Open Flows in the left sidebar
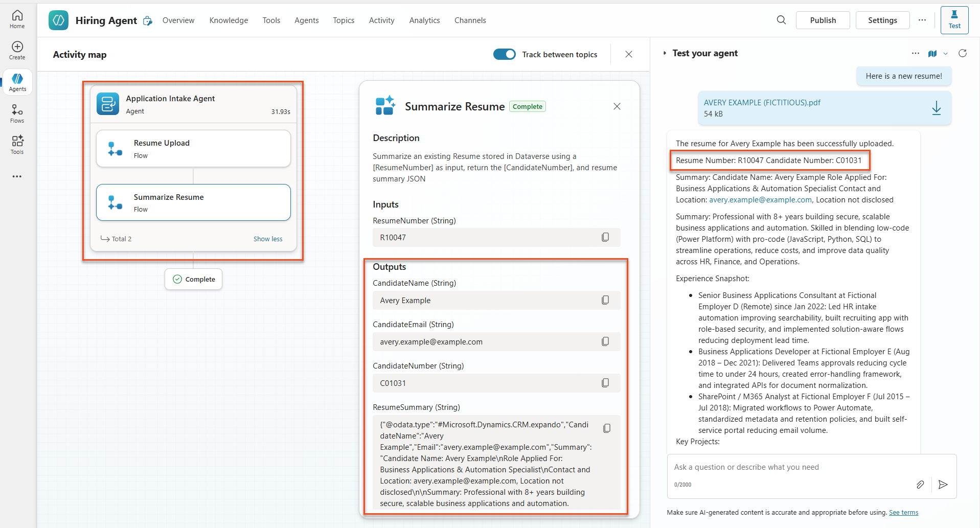 (17, 113)
